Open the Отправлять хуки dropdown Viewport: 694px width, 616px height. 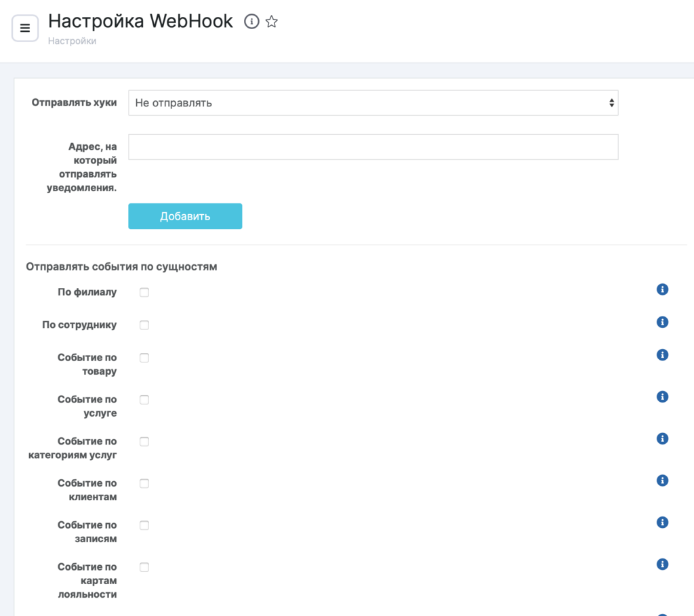pos(373,103)
